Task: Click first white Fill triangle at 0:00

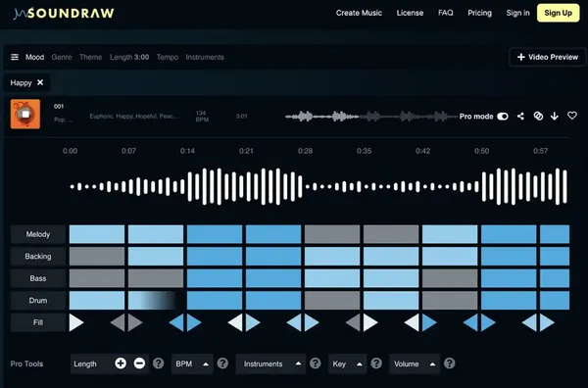Action: point(76,322)
